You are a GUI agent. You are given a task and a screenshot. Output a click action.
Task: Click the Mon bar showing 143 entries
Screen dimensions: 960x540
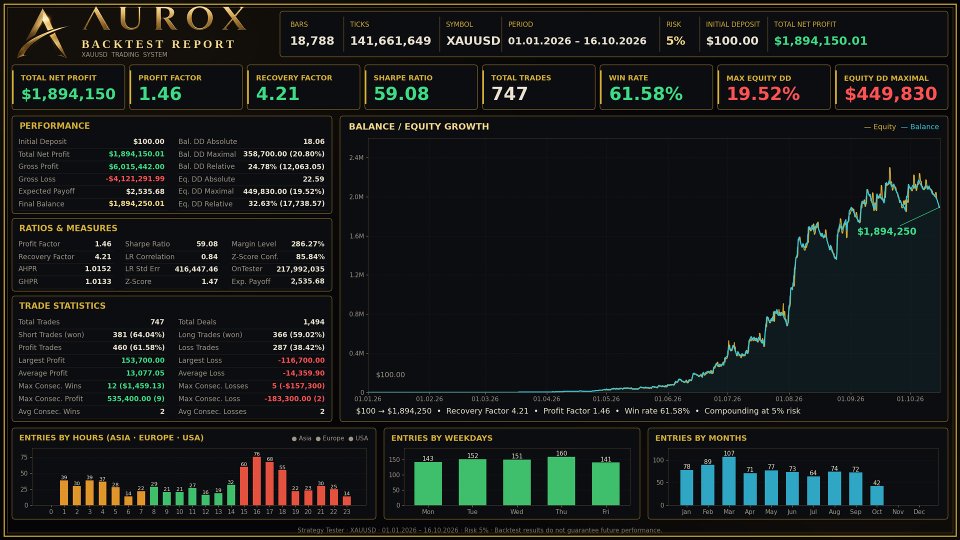[428, 484]
